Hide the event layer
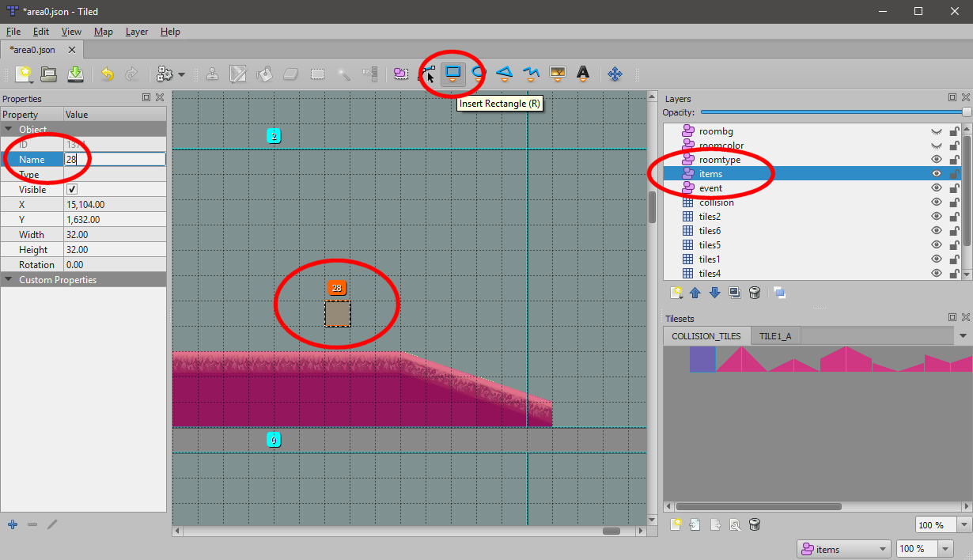Viewport: 973px width, 560px height. tap(937, 188)
